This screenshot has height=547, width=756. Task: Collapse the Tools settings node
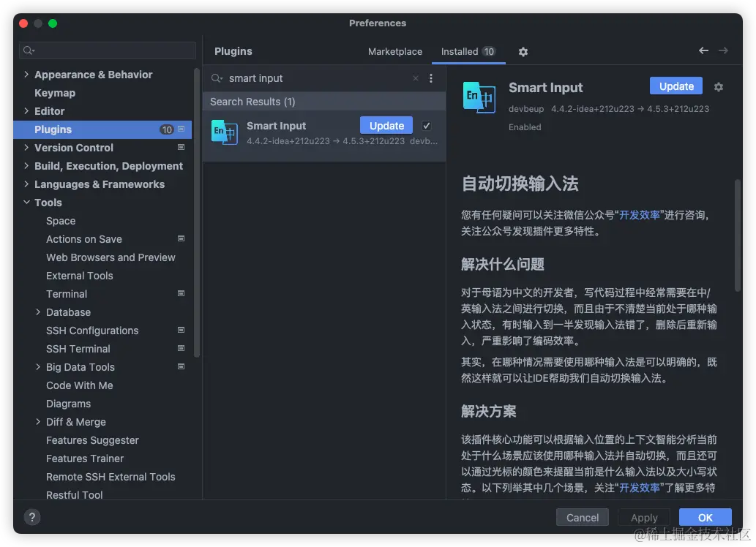tap(26, 203)
